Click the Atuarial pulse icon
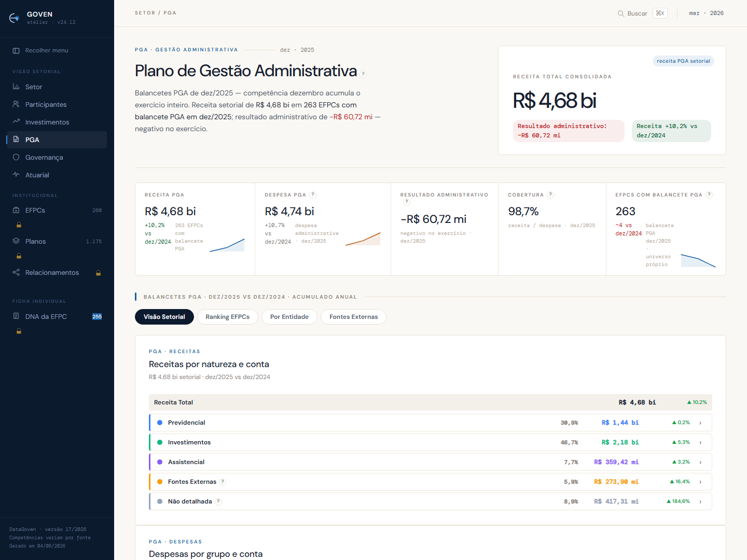The image size is (747, 560). point(16,175)
